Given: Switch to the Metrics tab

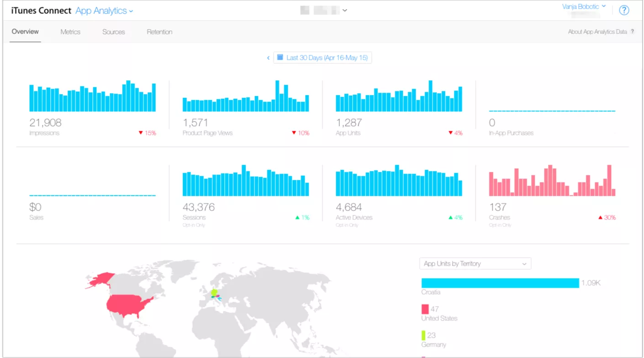Looking at the screenshot, I should tap(70, 32).
